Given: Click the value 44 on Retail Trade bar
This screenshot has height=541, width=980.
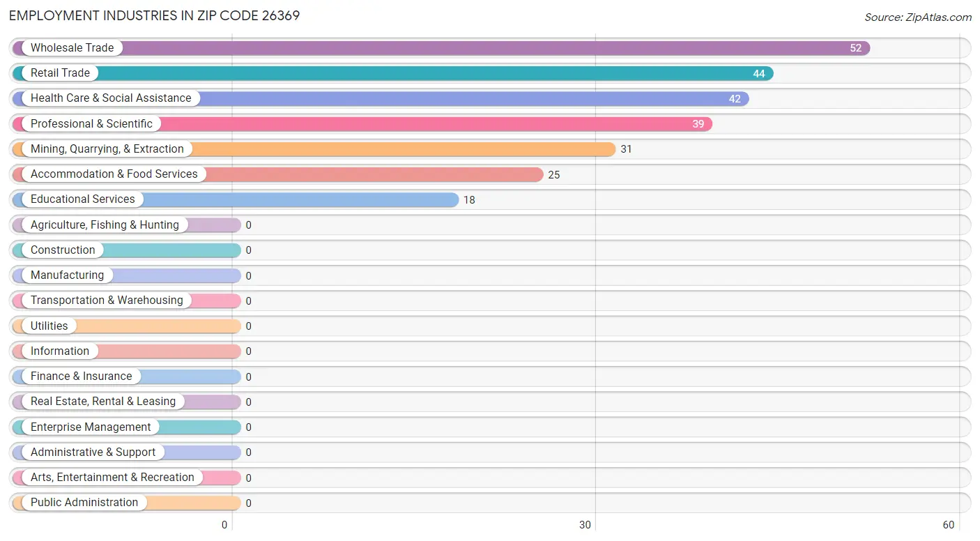Looking at the screenshot, I should pyautogui.click(x=758, y=74).
